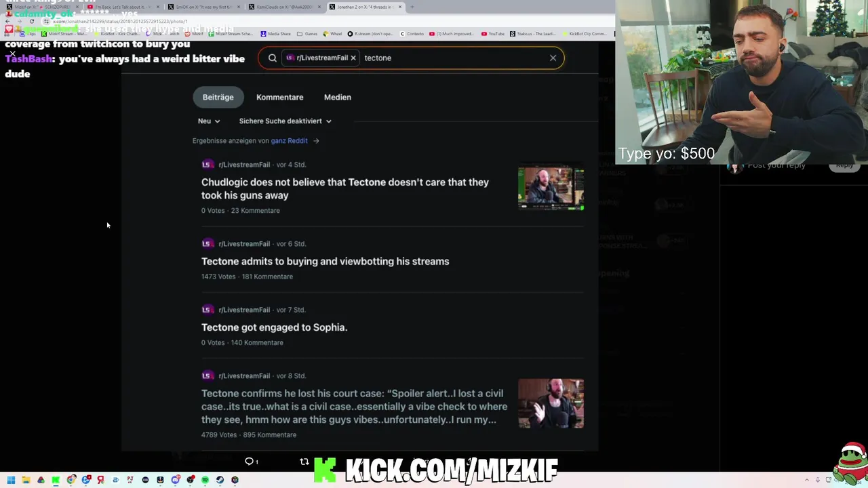Click r/LivestreamFail link on the 8 Std. post
Viewport: 868px width, 488px height.
pyautogui.click(x=244, y=375)
